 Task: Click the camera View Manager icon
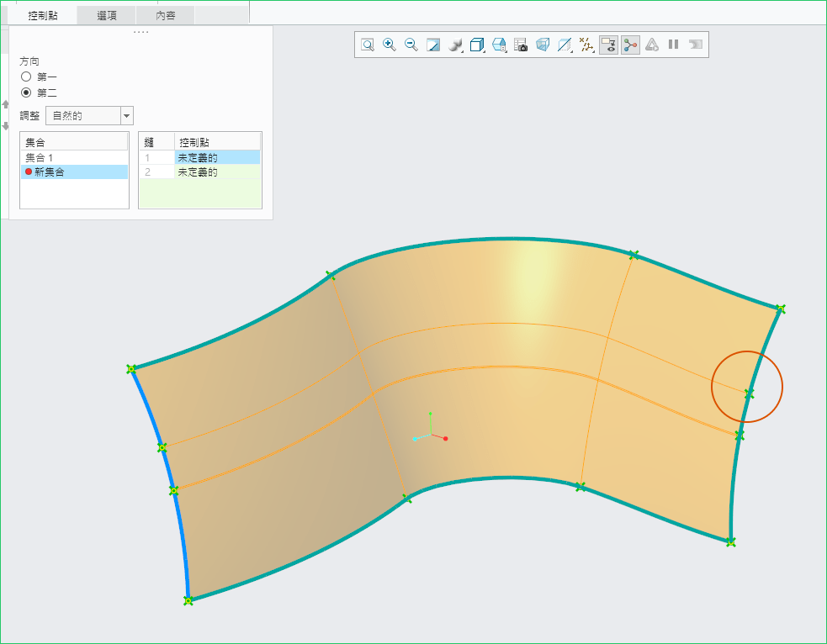[521, 45]
